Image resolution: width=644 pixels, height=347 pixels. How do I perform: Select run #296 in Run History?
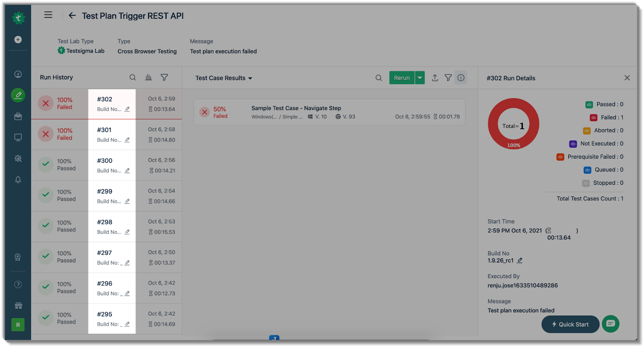point(107,288)
